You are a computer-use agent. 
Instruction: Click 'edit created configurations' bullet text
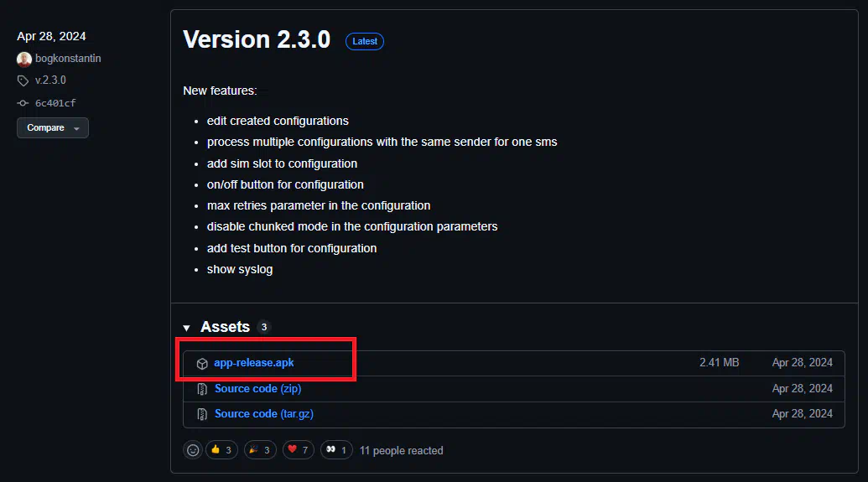tap(278, 122)
